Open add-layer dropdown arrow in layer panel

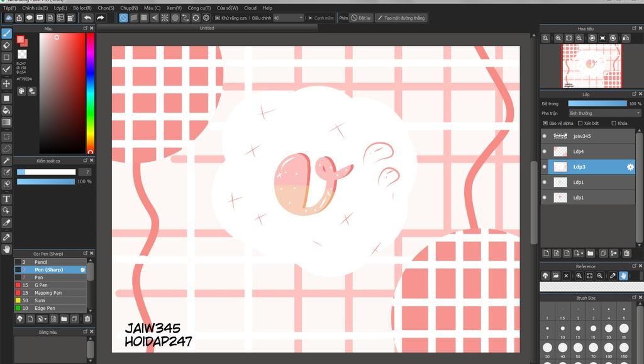point(582,253)
